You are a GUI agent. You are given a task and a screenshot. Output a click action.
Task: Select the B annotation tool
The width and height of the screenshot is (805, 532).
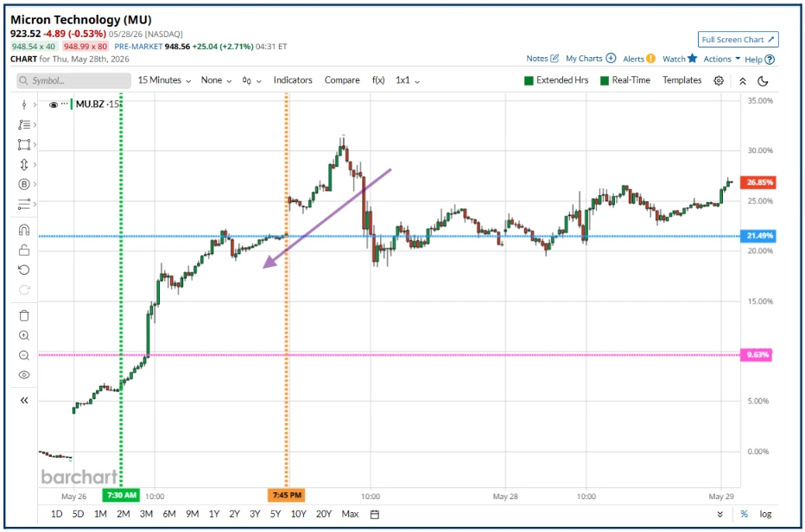23,184
